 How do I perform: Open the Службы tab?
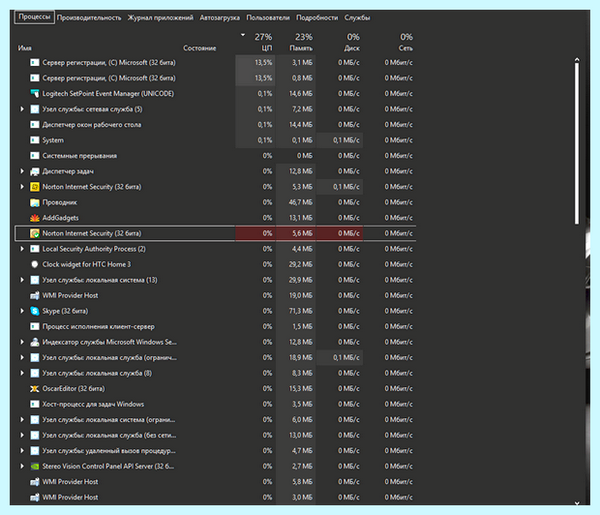[357, 18]
